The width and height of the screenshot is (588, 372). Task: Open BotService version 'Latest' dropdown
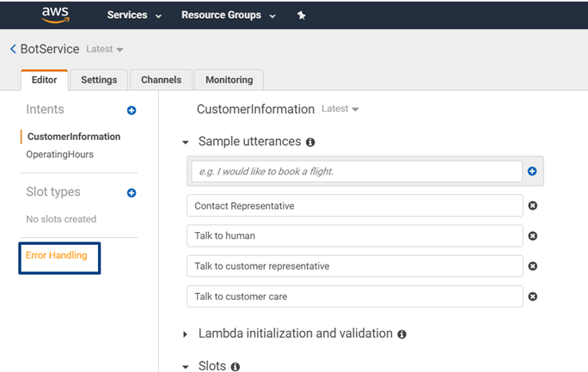pos(105,50)
